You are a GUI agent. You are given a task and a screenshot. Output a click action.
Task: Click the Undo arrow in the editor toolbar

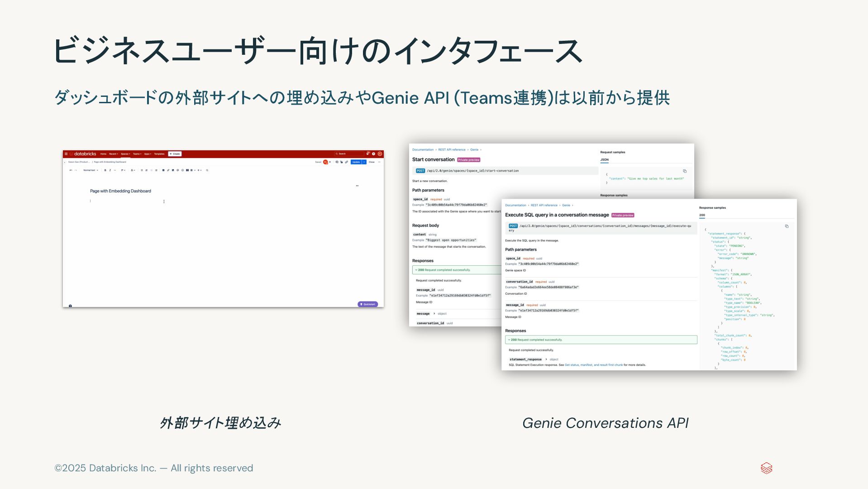point(71,170)
